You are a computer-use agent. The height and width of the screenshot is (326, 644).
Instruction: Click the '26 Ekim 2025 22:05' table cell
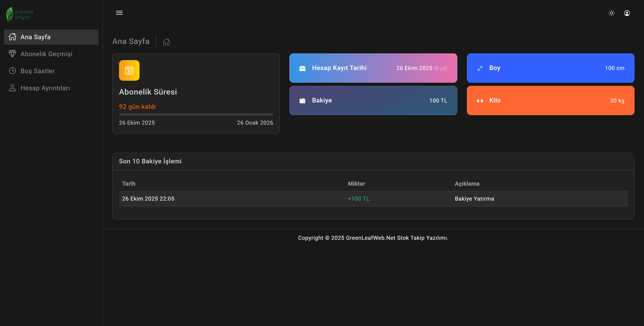click(148, 199)
